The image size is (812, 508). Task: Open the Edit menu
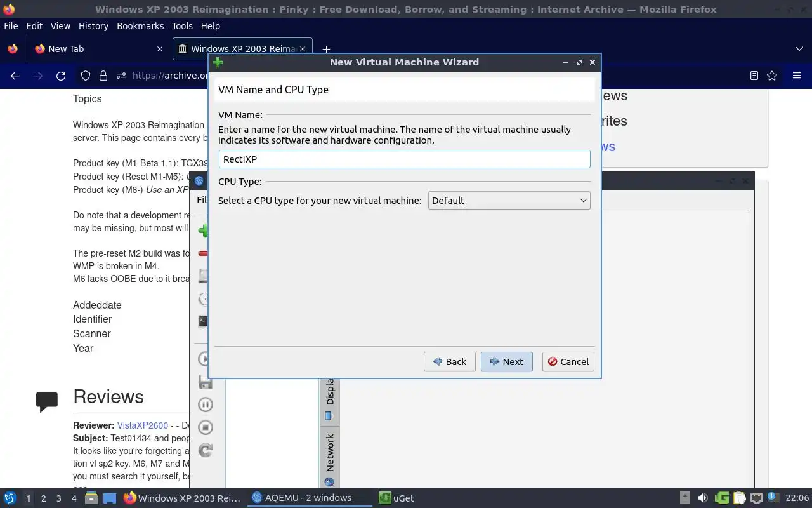click(x=34, y=26)
